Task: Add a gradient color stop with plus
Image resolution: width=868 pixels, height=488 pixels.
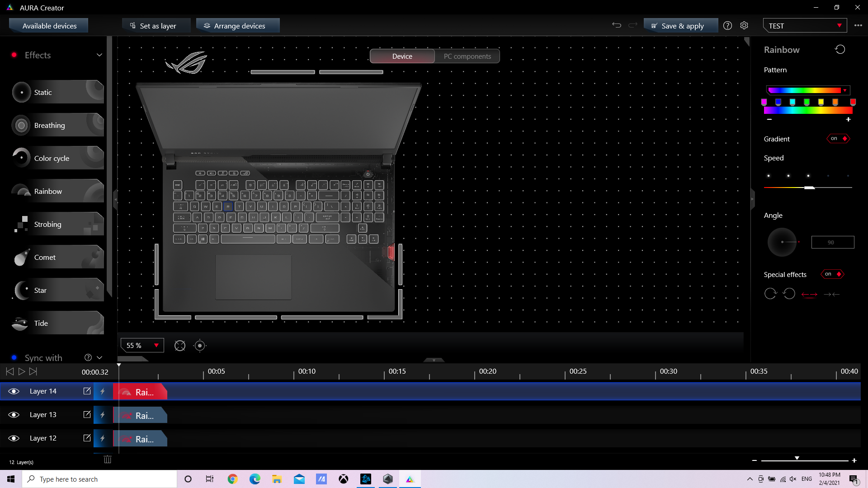Action: point(848,119)
